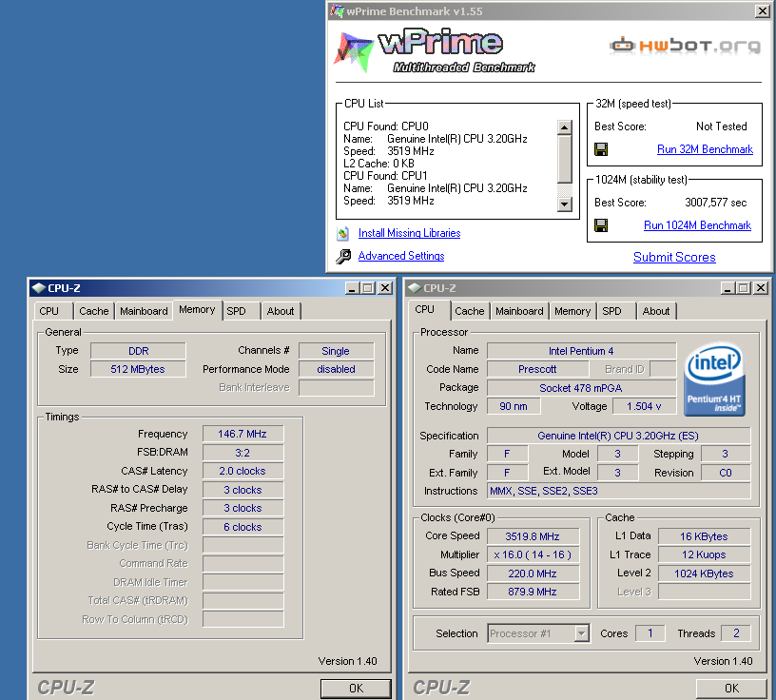Click CPU List scrollbar up arrow
776x700 pixels.
tap(564, 127)
